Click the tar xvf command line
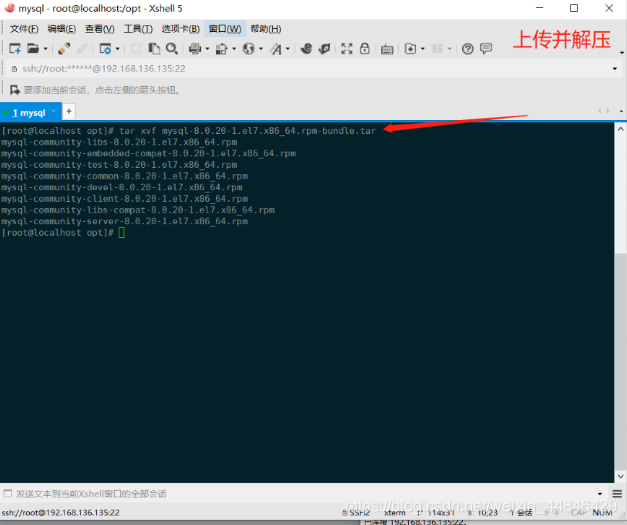Viewport: 627px width, 525px height. coord(189,131)
